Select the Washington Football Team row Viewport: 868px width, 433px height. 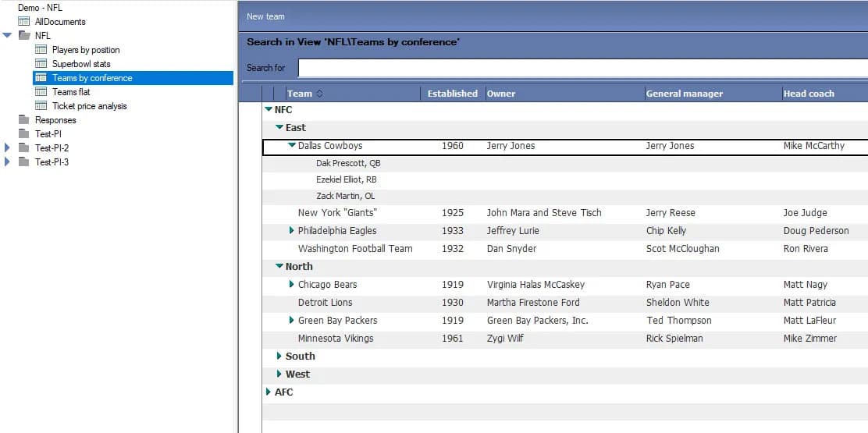point(564,248)
